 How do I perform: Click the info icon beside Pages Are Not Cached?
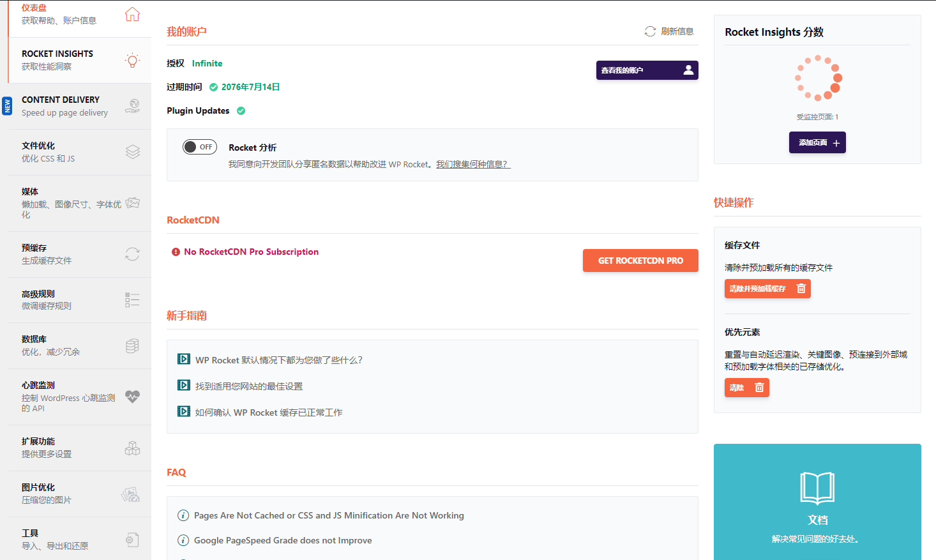[x=183, y=515]
